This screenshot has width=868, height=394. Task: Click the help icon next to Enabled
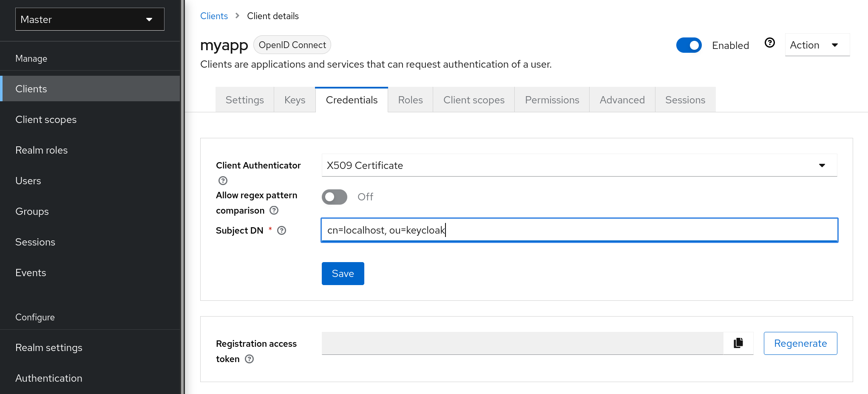point(770,43)
